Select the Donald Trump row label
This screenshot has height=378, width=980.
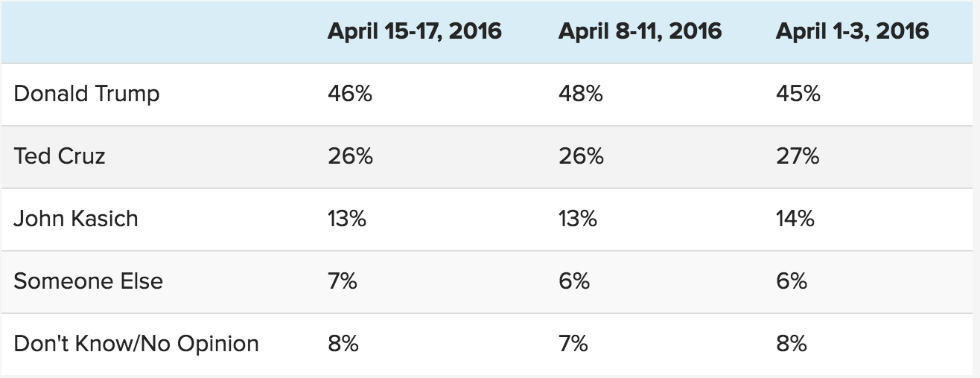point(86,94)
